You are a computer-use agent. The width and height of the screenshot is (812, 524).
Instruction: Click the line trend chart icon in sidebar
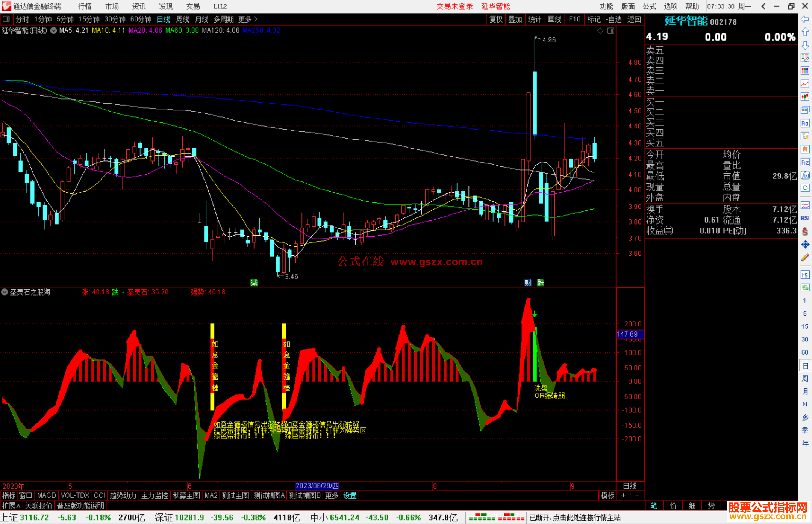tap(805, 84)
